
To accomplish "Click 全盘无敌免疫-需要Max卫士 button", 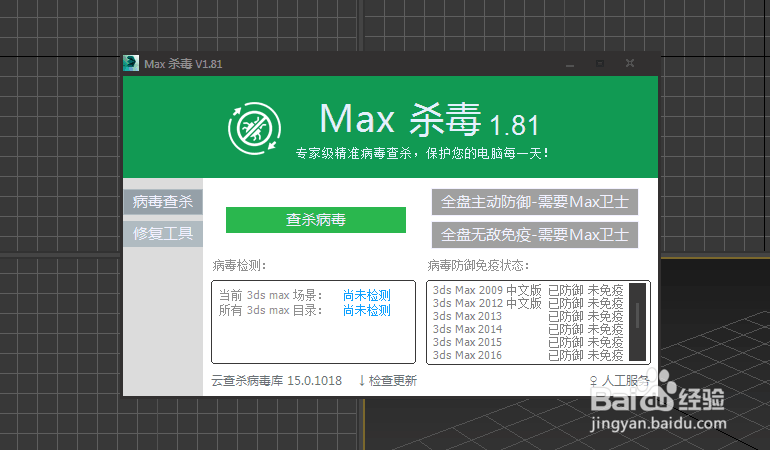I will click(x=535, y=235).
